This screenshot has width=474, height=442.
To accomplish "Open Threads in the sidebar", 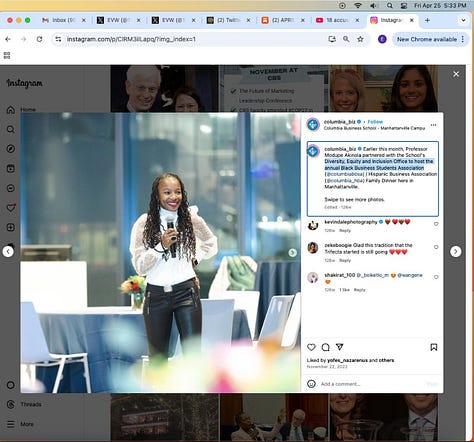I will click(24, 404).
